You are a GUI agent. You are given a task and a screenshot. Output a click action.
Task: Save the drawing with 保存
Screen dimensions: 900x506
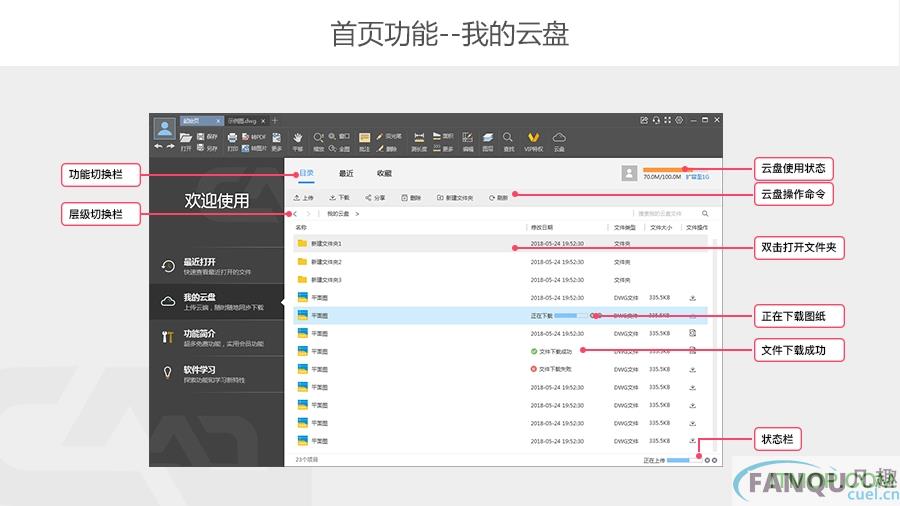207,137
